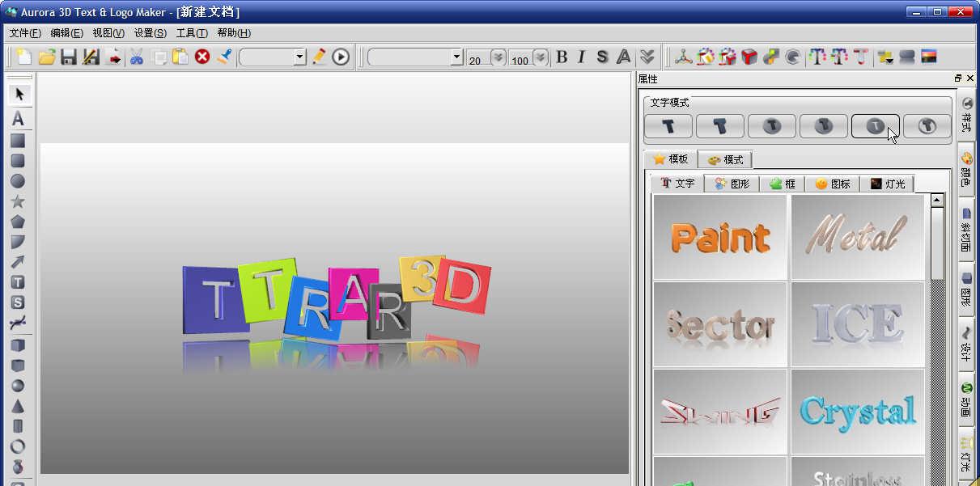Open the 帮助(H) menu
The image size is (980, 486).
pos(234,33)
